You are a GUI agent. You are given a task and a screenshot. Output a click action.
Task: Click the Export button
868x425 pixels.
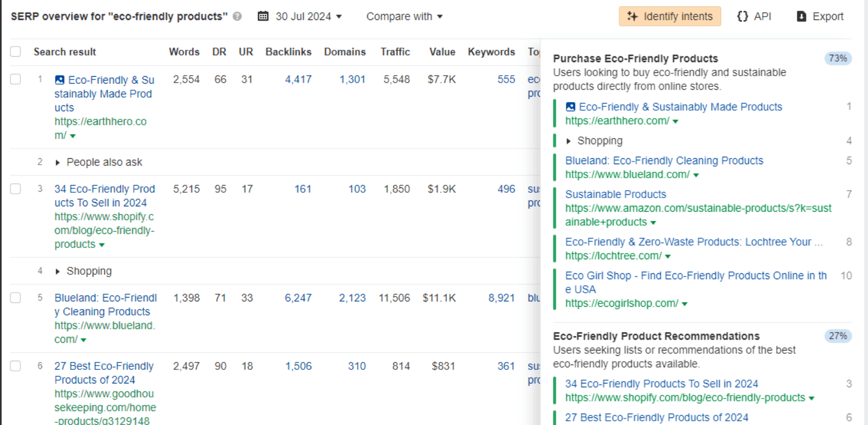(x=821, y=16)
